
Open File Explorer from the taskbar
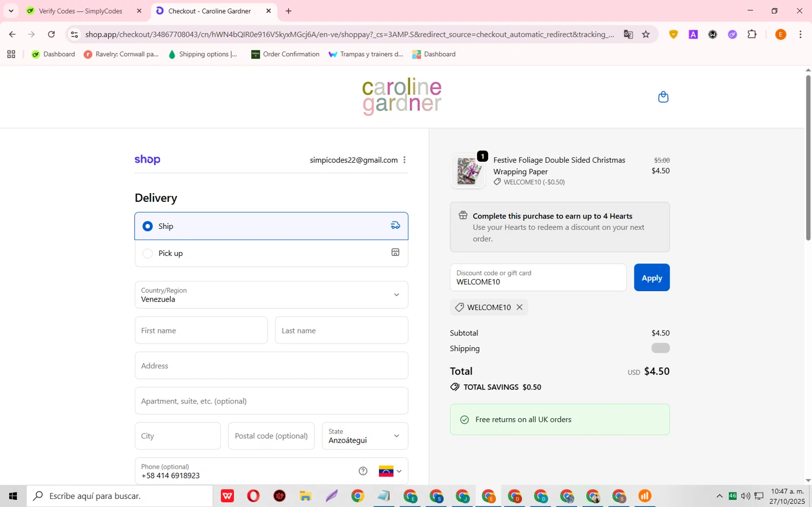tap(305, 496)
